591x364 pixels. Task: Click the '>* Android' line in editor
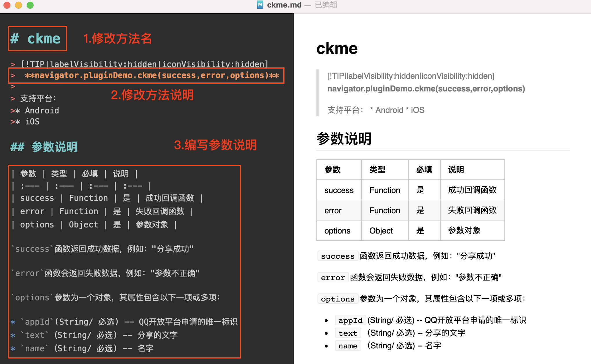tap(35, 111)
